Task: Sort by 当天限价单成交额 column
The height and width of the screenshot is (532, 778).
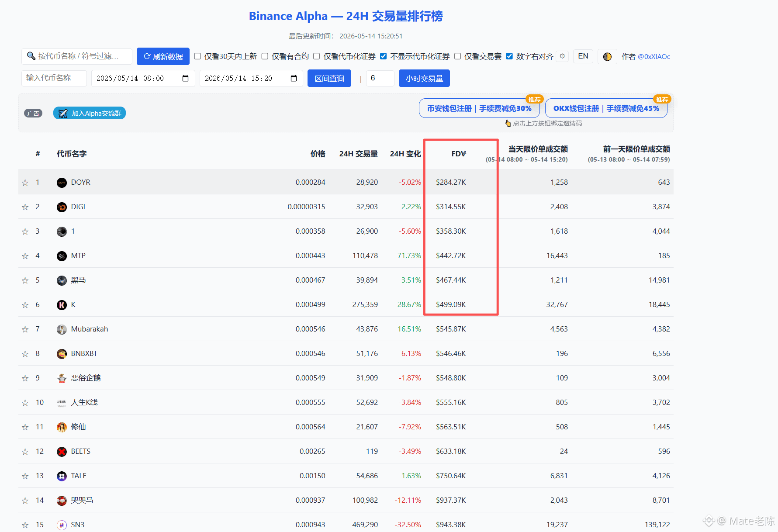Action: pyautogui.click(x=538, y=149)
